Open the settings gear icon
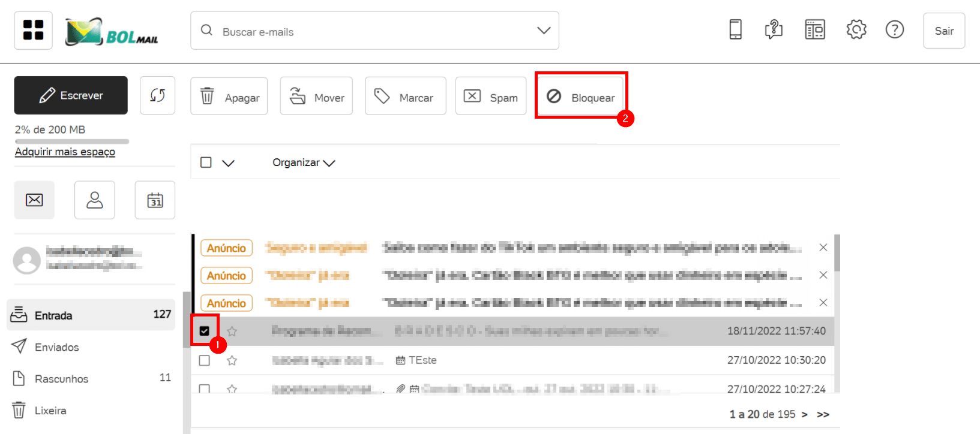 [x=856, y=29]
